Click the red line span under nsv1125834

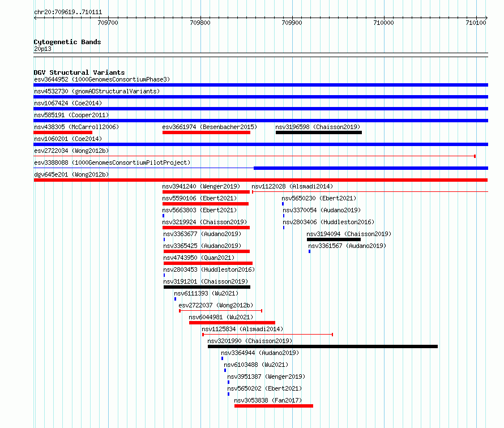(267, 335)
